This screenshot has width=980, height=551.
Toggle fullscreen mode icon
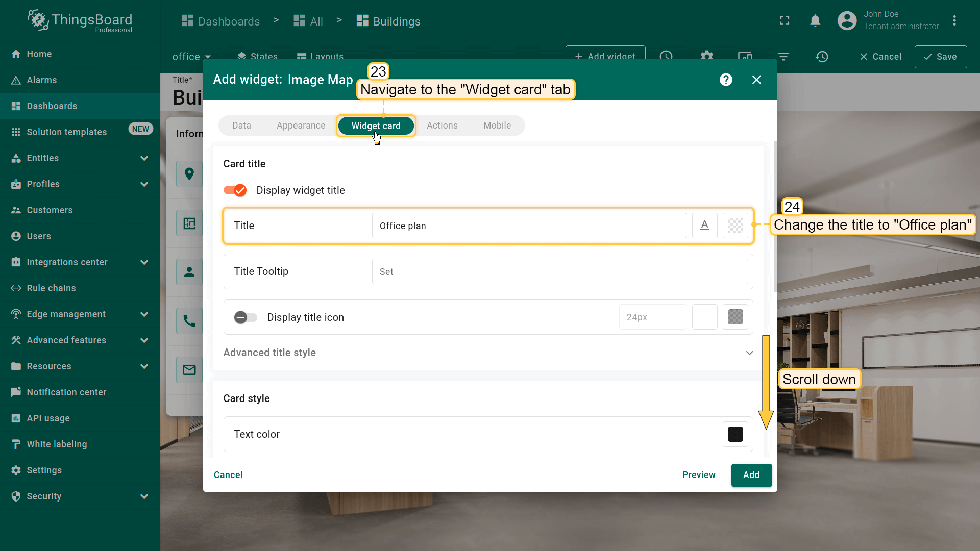785,21
